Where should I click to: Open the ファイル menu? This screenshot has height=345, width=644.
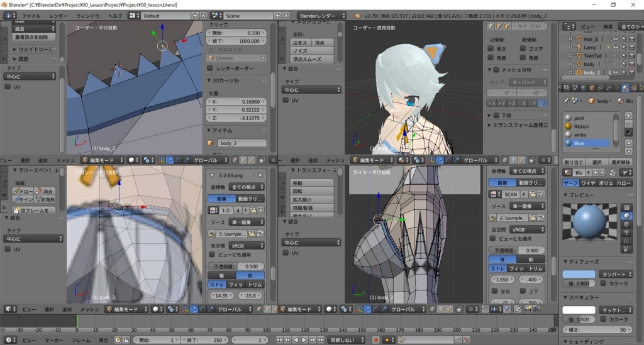(31, 16)
